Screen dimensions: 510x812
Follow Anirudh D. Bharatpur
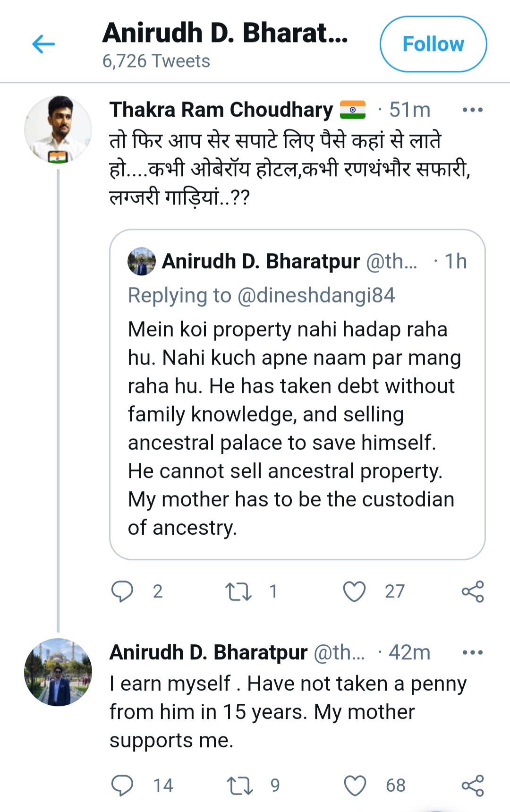(x=433, y=44)
